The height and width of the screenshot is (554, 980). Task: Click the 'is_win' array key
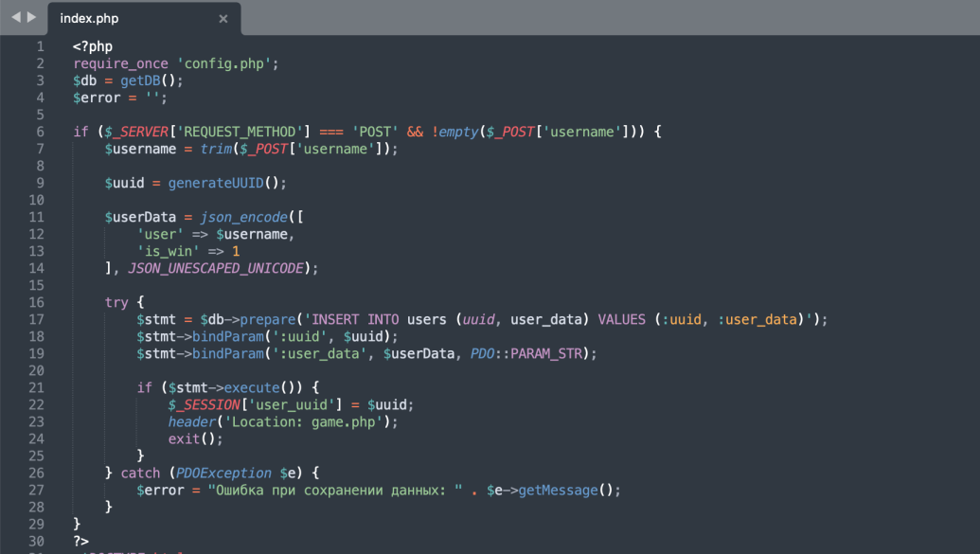tap(169, 251)
